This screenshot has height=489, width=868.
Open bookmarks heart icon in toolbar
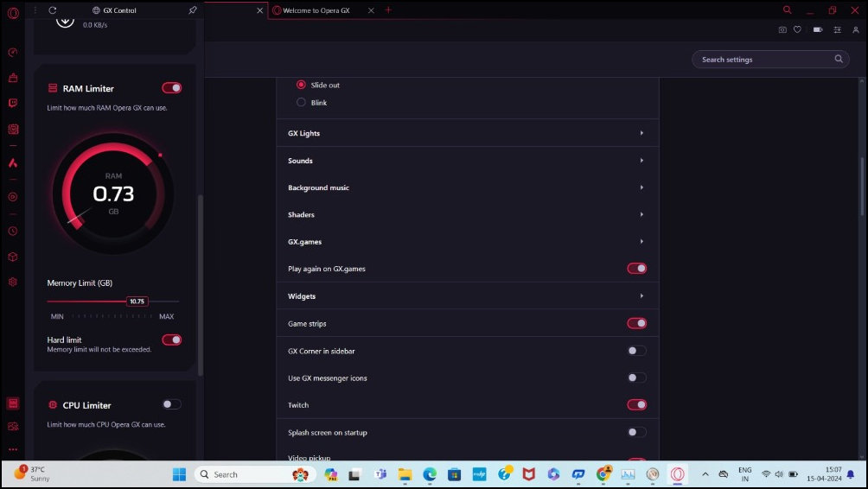(x=797, y=30)
